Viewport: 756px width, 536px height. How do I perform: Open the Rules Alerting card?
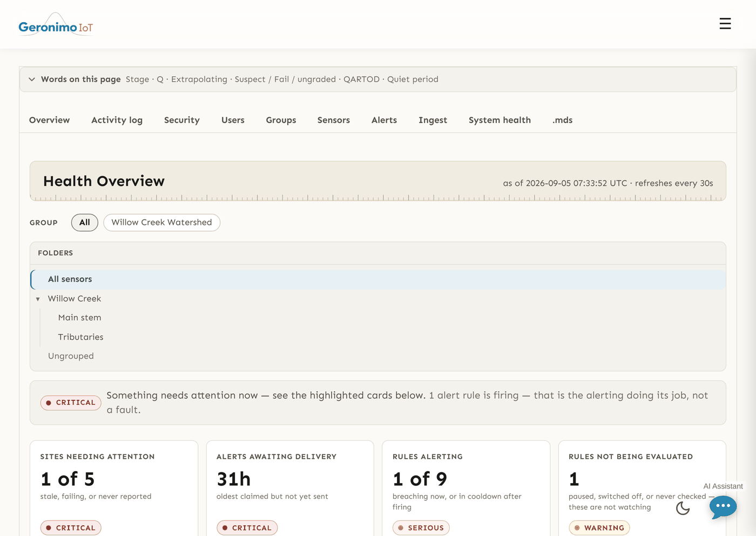pos(466,488)
